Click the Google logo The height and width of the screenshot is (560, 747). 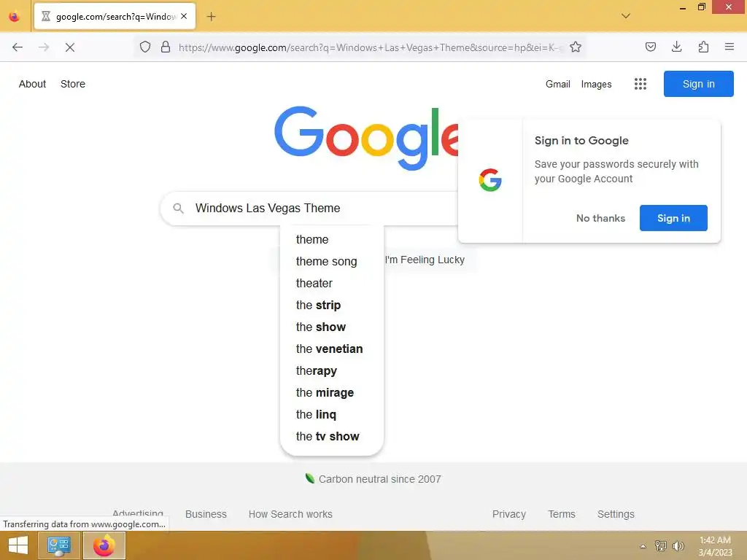click(366, 138)
